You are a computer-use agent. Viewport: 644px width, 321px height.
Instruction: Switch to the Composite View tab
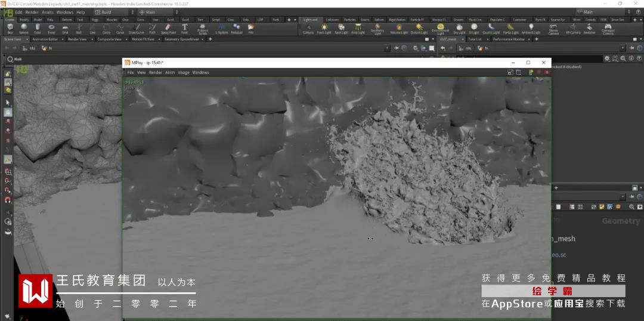pos(109,39)
